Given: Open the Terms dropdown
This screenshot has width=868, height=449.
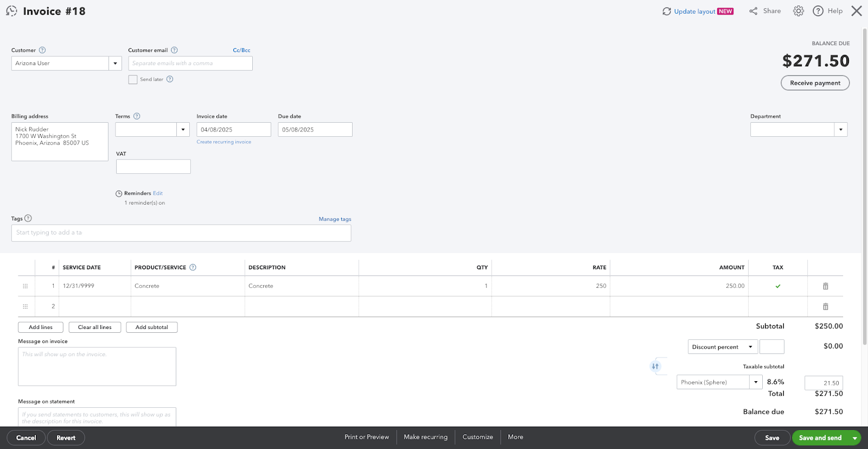Looking at the screenshot, I should point(183,130).
